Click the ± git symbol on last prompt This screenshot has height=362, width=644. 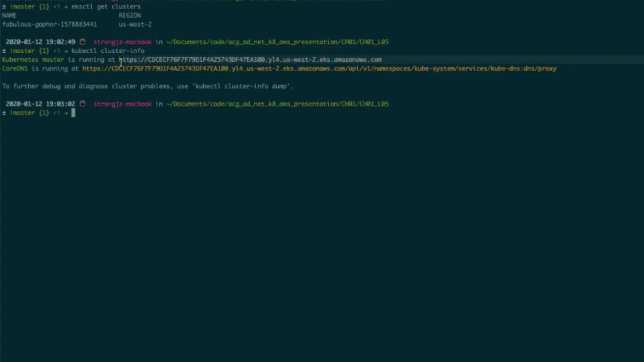tap(4, 113)
